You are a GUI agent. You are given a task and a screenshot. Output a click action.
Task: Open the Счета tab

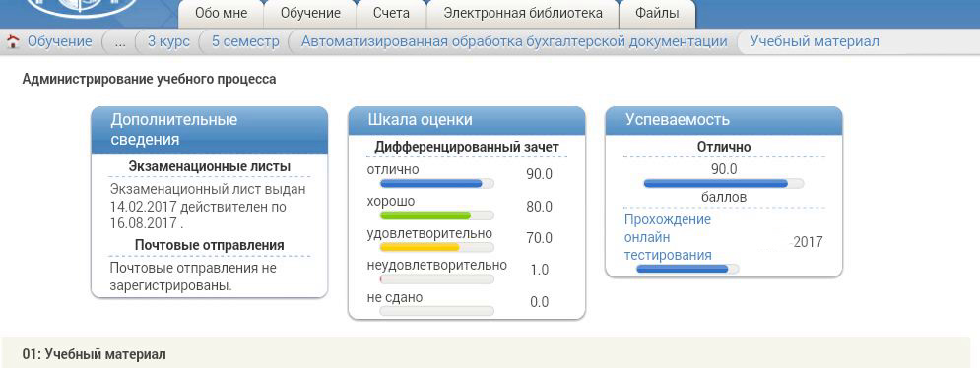click(391, 14)
